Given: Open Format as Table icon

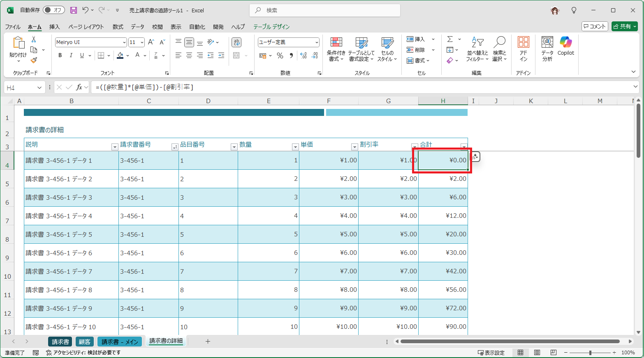Looking at the screenshot, I should click(x=361, y=43).
